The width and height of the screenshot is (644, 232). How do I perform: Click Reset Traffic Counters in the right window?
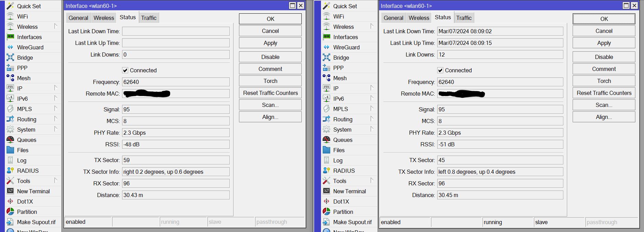point(604,93)
